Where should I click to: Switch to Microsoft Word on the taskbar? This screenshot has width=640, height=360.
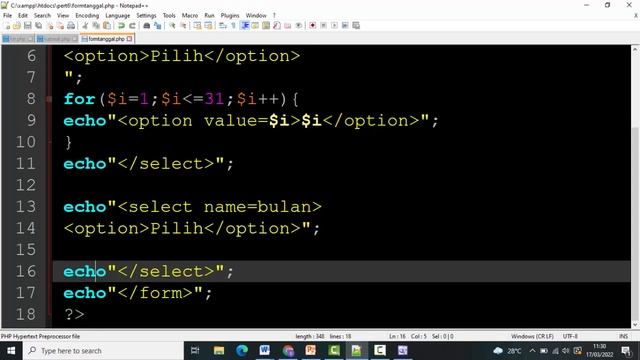pos(264,351)
